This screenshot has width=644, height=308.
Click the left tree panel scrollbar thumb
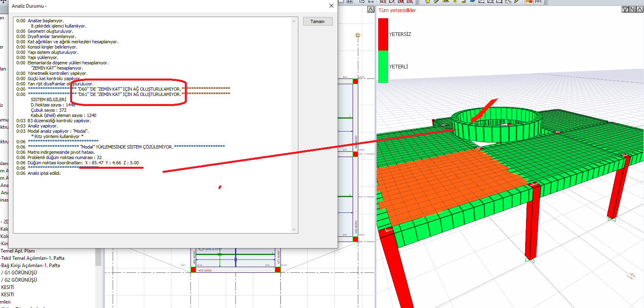click(x=98, y=257)
